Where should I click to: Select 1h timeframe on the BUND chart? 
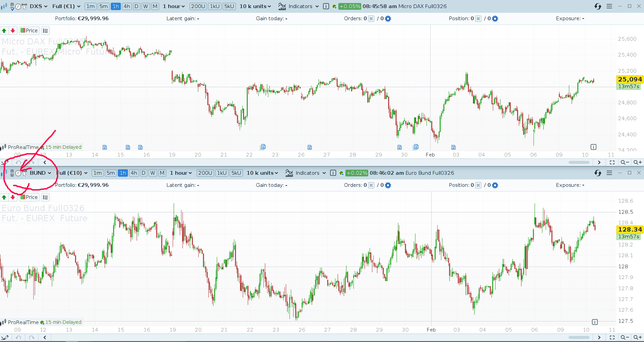click(123, 173)
